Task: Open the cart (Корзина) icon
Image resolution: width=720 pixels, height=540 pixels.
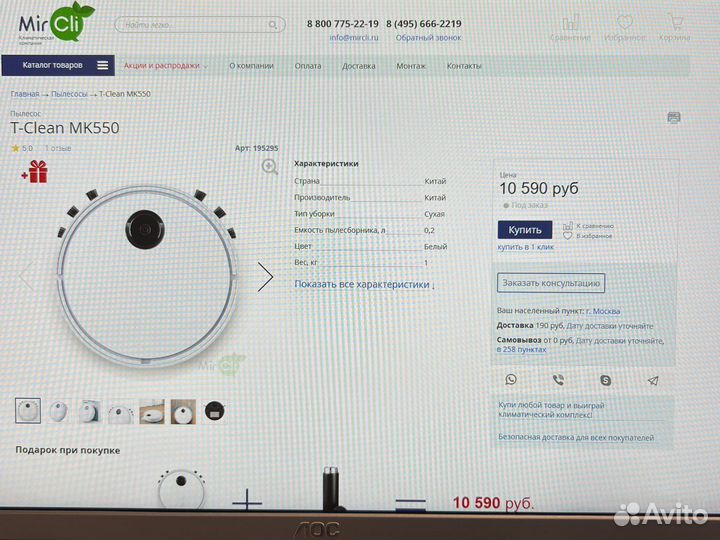Action: [x=675, y=27]
